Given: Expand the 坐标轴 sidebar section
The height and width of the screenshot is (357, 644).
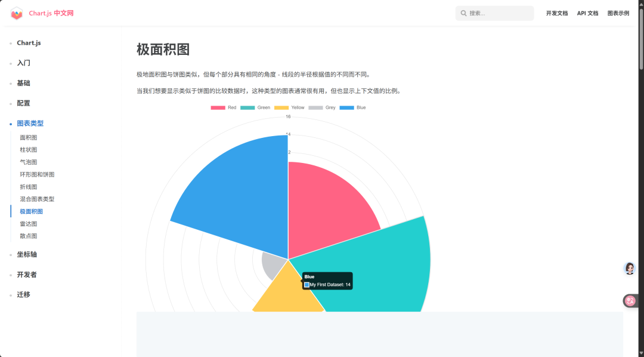Looking at the screenshot, I should [x=27, y=254].
